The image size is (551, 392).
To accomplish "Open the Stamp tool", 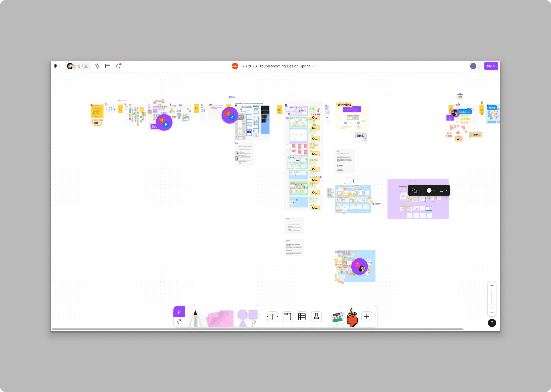I will [316, 316].
